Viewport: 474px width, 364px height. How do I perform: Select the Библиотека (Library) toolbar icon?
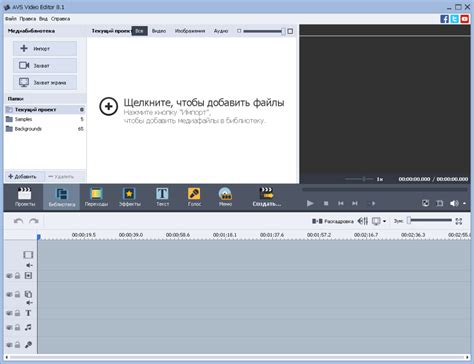tap(62, 197)
